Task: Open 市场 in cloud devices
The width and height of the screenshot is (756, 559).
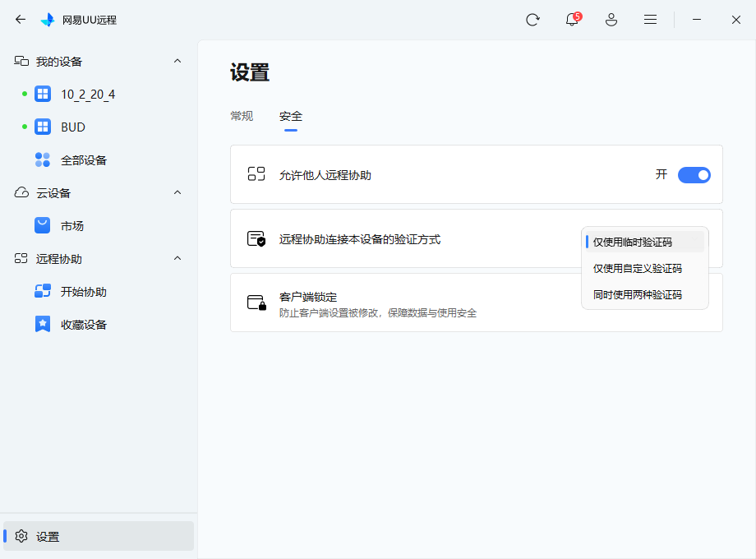Action: pyautogui.click(x=72, y=226)
